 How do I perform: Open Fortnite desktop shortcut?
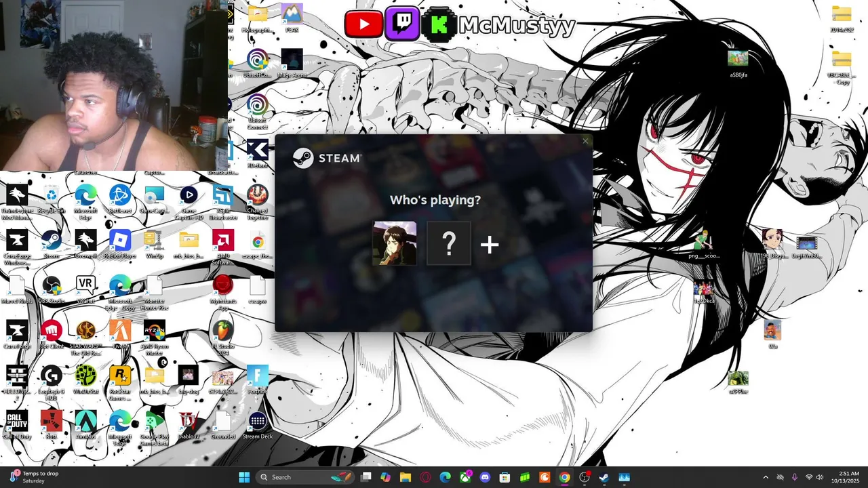click(258, 380)
